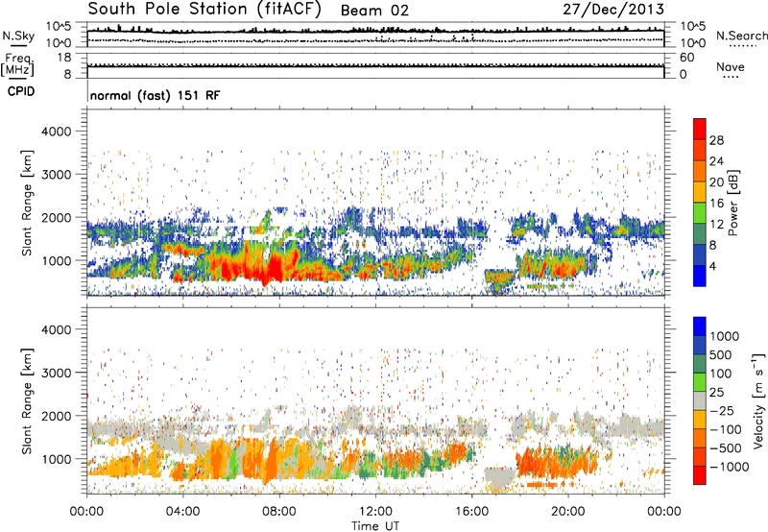Click the "24" power colorbar label

(x=716, y=161)
